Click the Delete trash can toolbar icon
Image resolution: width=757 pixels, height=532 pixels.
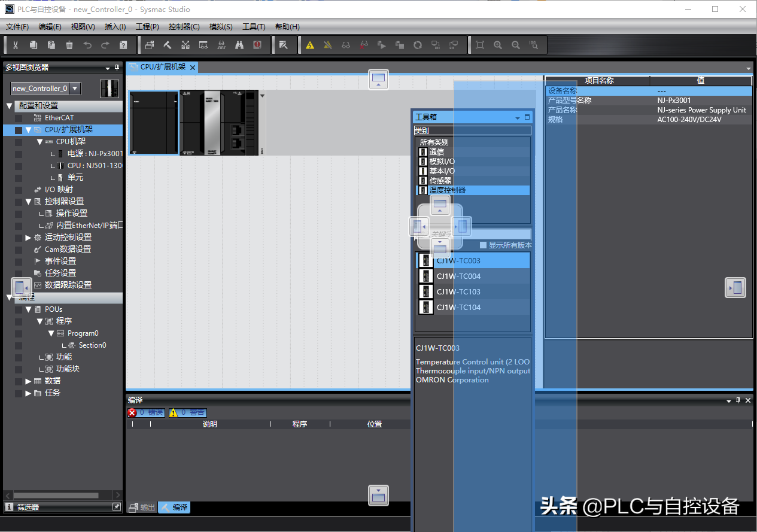pyautogui.click(x=69, y=45)
